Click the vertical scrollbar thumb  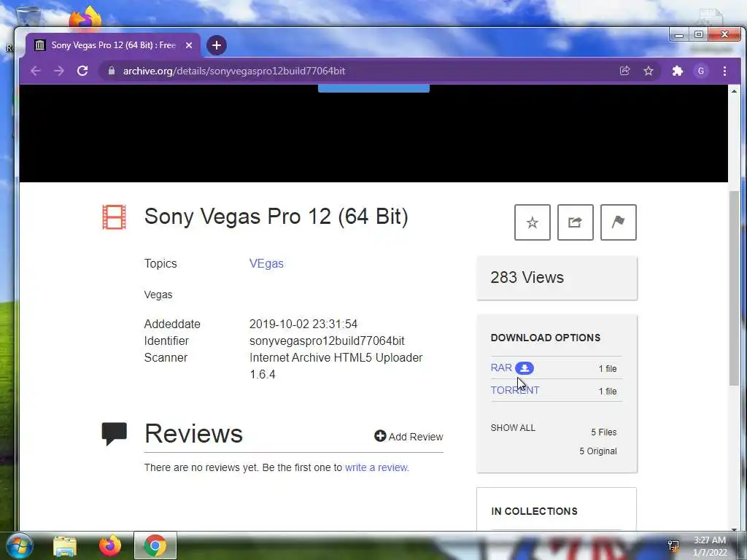coord(734,288)
